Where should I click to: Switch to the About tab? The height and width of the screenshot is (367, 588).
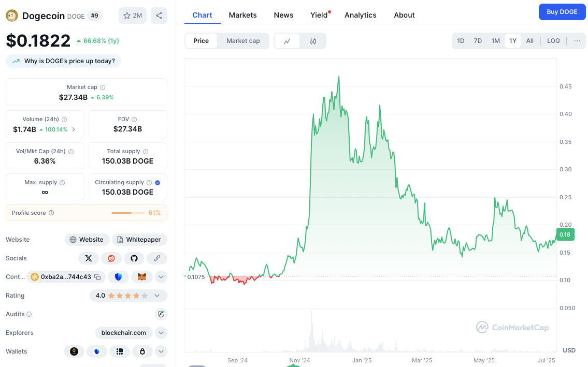(x=404, y=16)
